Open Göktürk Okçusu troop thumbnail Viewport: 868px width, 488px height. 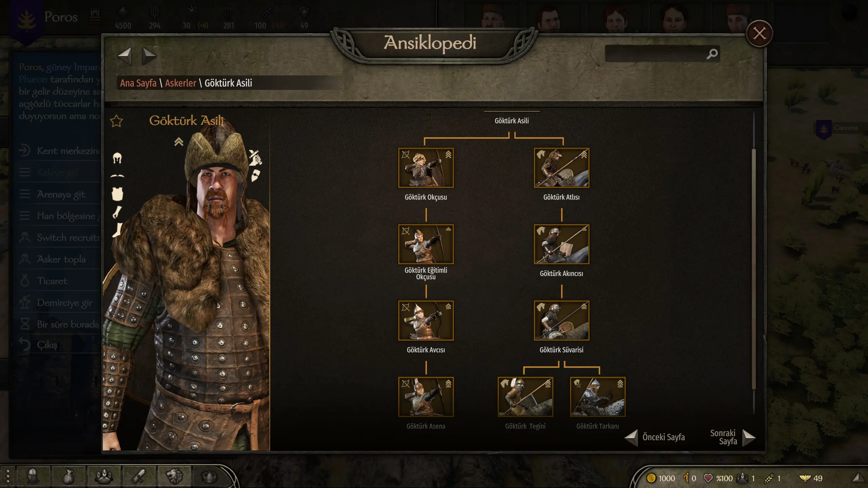pos(426,168)
